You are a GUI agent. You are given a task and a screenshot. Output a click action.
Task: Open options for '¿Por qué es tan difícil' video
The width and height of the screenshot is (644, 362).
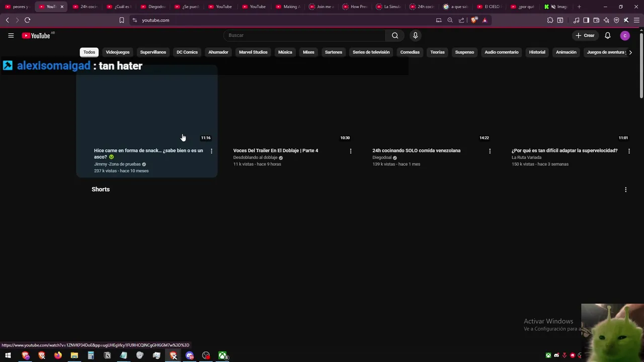(x=629, y=151)
